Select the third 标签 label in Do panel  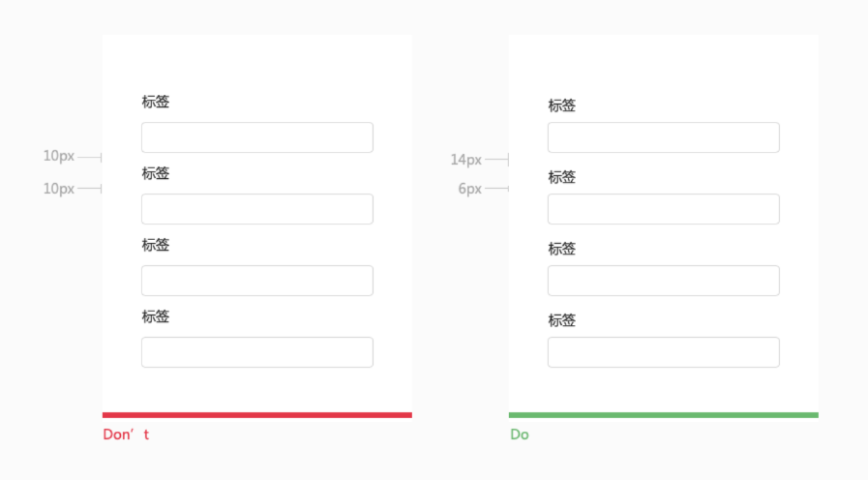pos(562,249)
